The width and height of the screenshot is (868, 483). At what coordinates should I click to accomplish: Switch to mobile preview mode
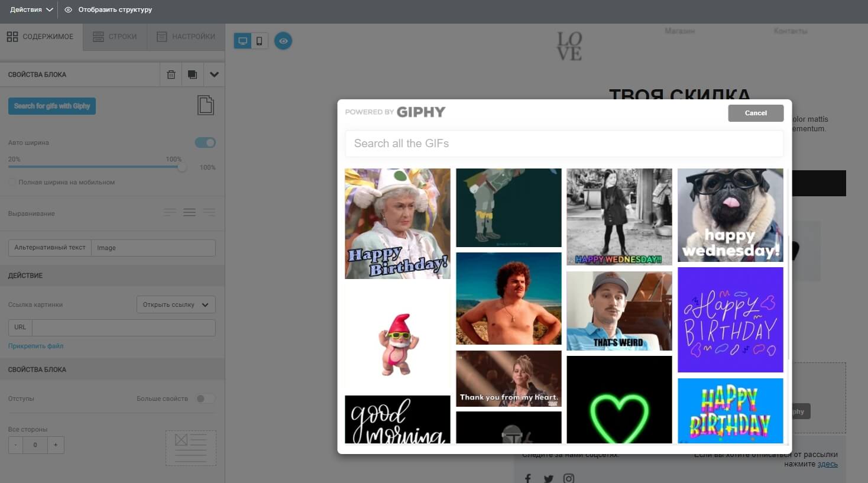point(259,41)
